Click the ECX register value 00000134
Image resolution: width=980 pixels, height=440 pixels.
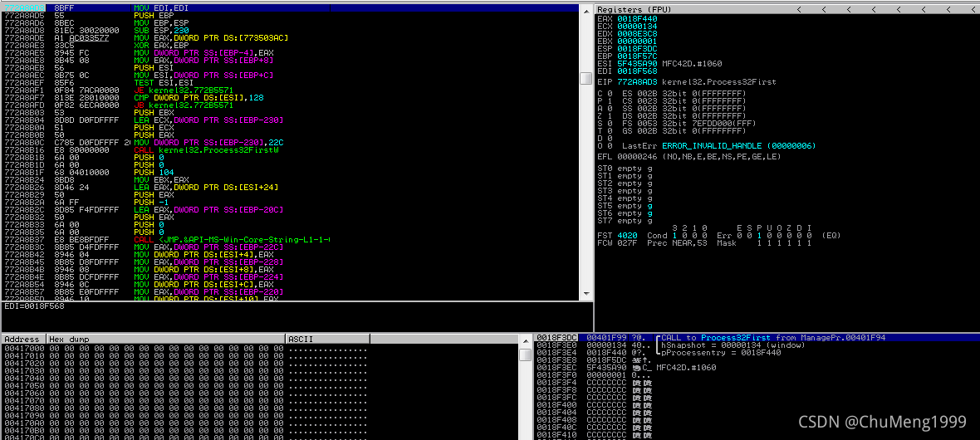[x=637, y=27]
